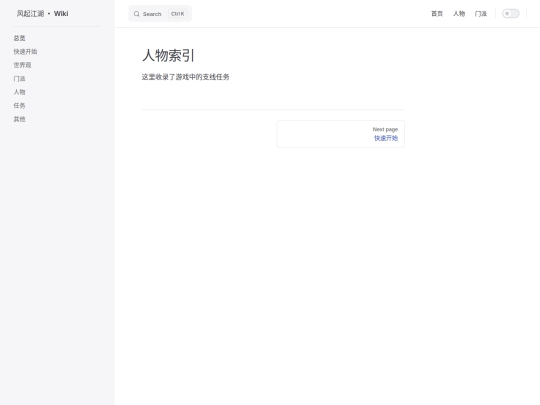Toggle the dark mode appearance switch
The image size is (540, 405).
[x=510, y=14]
